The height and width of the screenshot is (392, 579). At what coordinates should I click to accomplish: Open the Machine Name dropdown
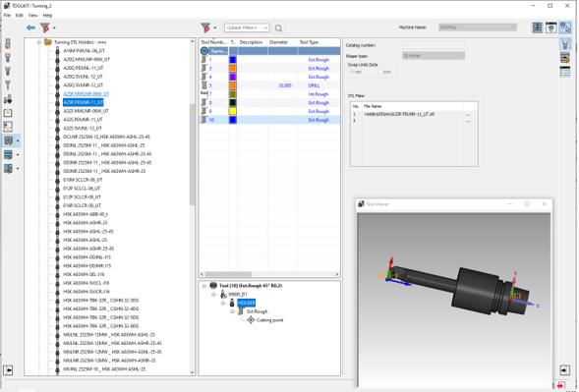478,28
